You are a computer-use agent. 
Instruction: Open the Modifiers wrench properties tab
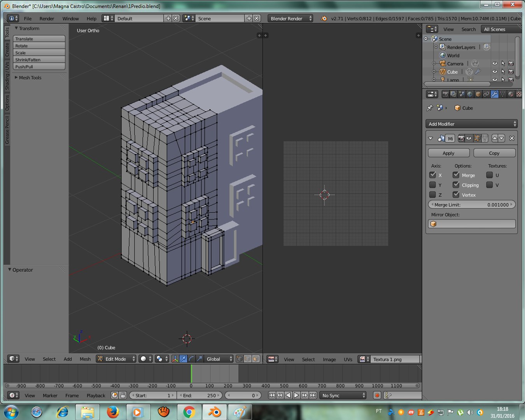[494, 94]
